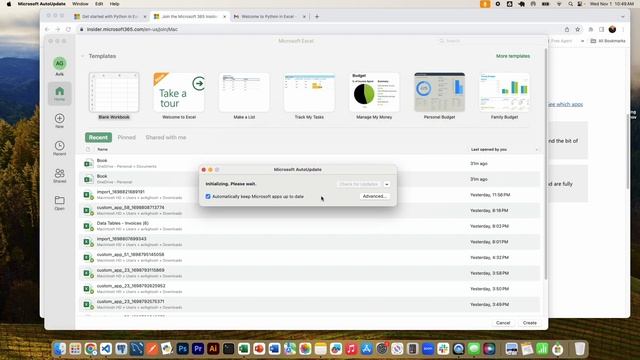Switch to Shared with me tab
The width and height of the screenshot is (640, 360).
(166, 138)
